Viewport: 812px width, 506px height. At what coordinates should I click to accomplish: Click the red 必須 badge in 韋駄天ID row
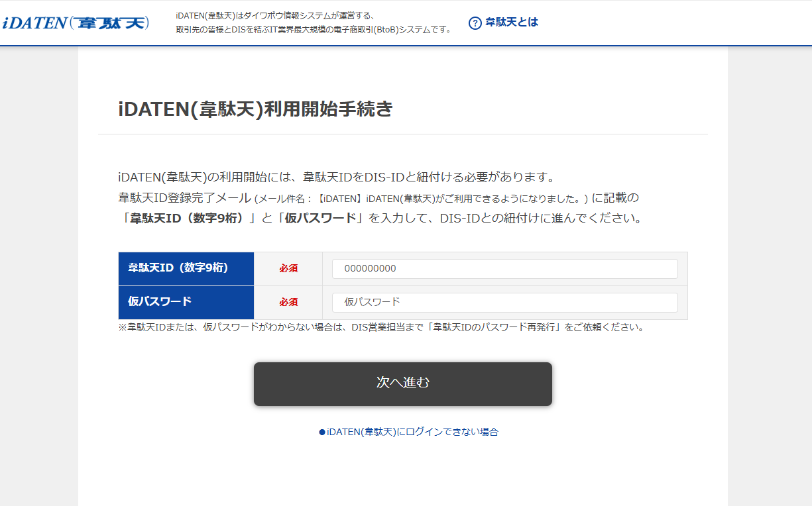(x=288, y=269)
